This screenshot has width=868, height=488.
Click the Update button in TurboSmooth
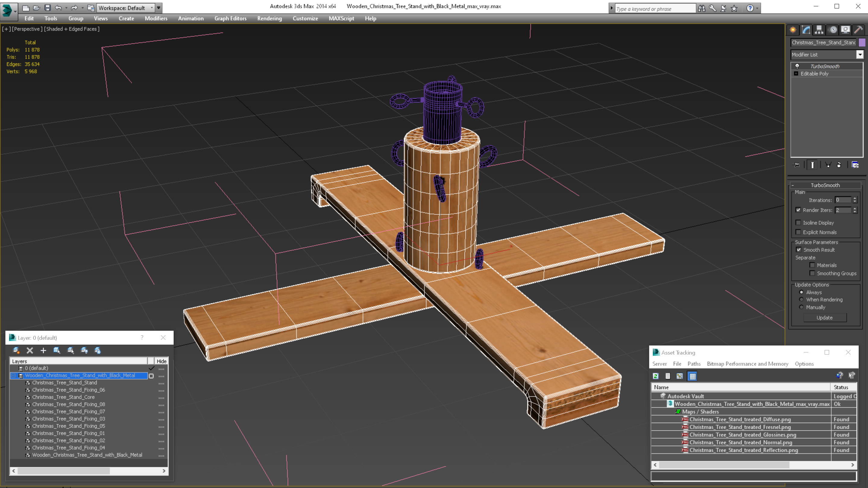[x=825, y=317]
